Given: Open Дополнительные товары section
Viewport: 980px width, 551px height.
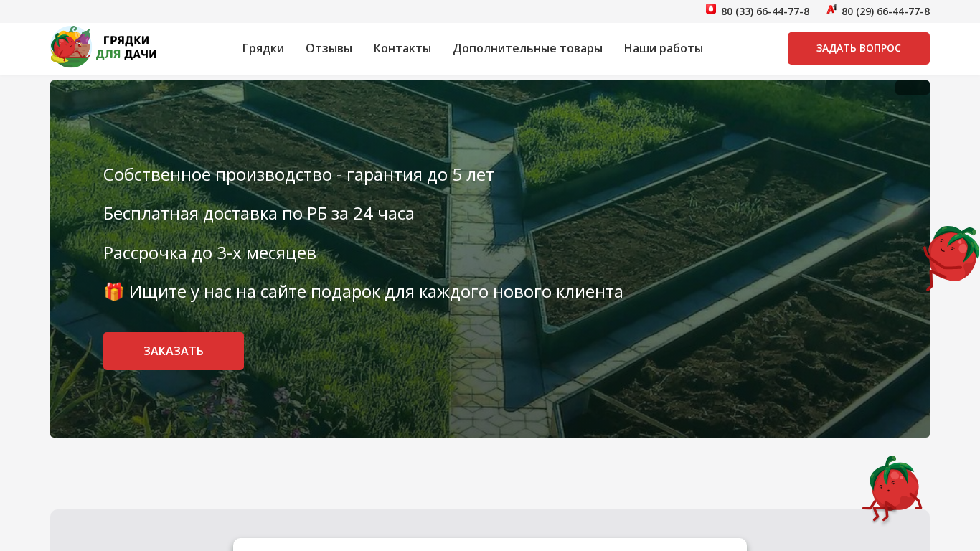Looking at the screenshot, I should coord(527,48).
